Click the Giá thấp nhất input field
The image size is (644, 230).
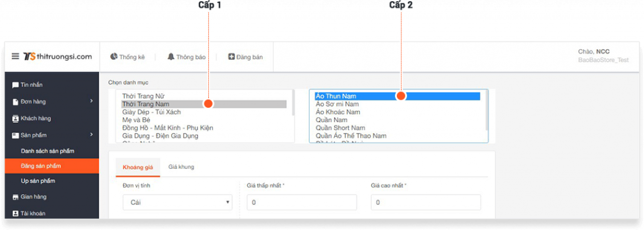[302, 202]
